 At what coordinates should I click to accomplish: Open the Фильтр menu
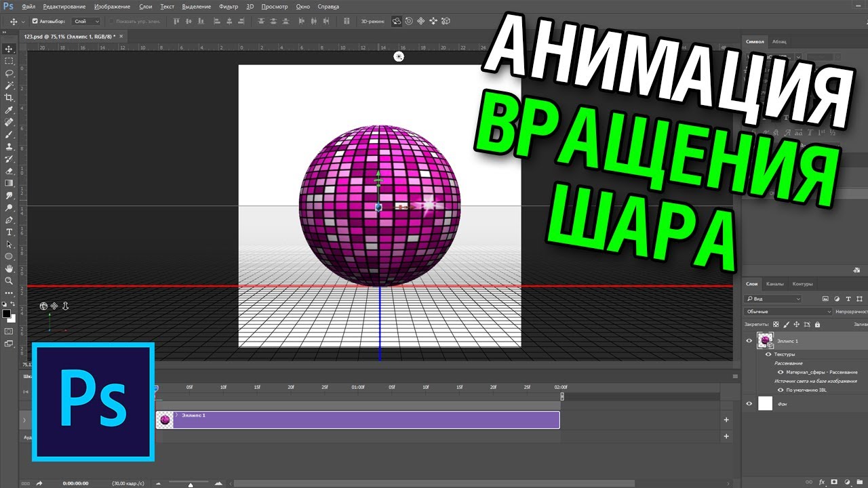[x=229, y=6]
